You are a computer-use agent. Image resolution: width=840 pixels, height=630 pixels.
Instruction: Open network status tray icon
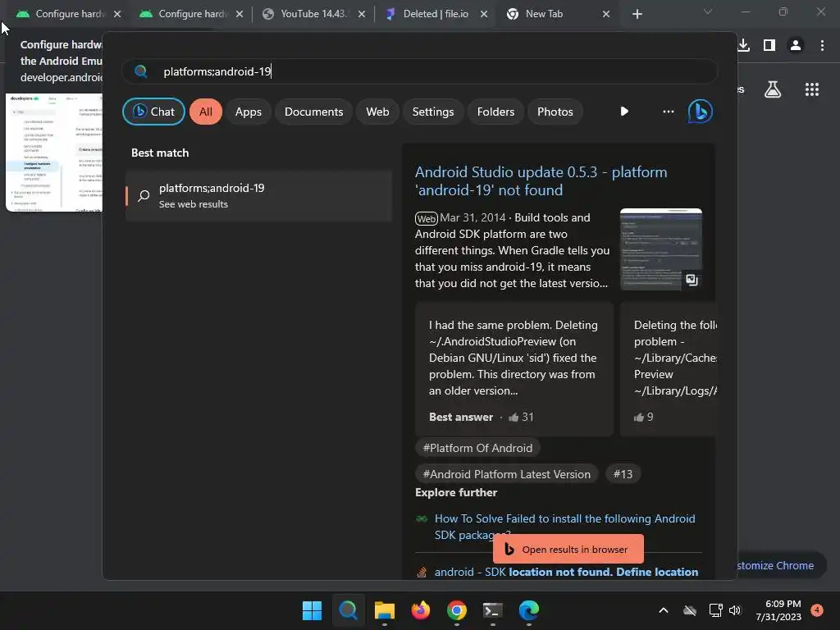coord(715,610)
